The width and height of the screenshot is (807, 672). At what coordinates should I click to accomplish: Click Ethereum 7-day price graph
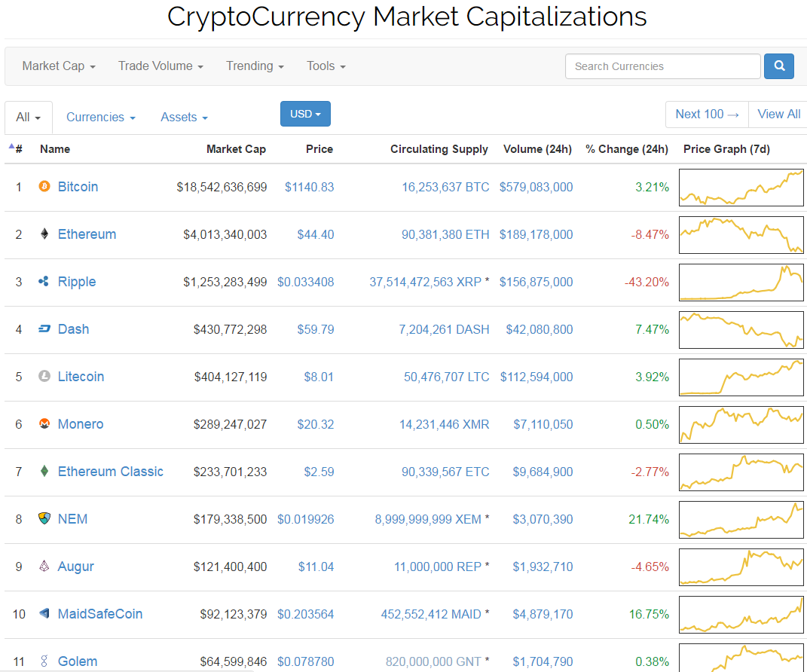tap(741, 234)
